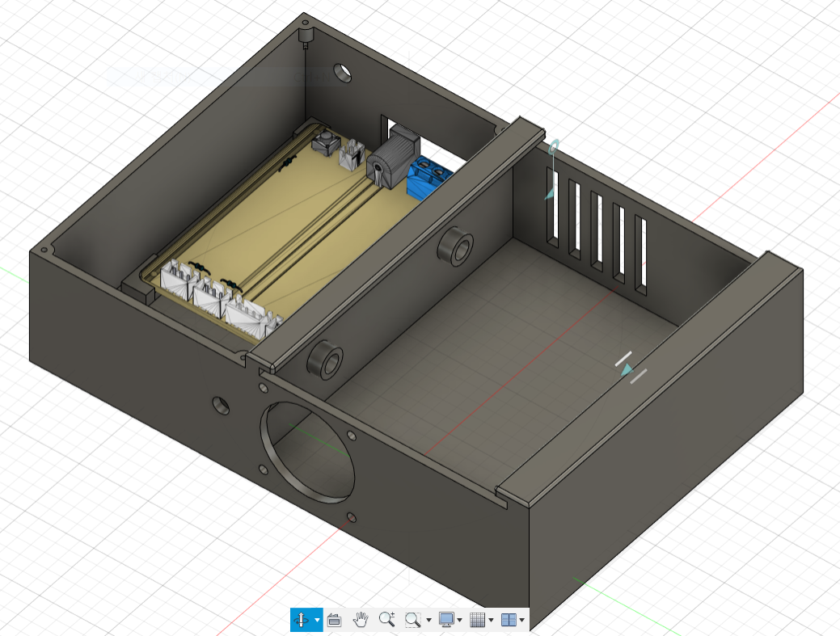Open the Grid and Snaps dropdown arrow
Viewport: 840px width, 636px height.
(x=491, y=621)
